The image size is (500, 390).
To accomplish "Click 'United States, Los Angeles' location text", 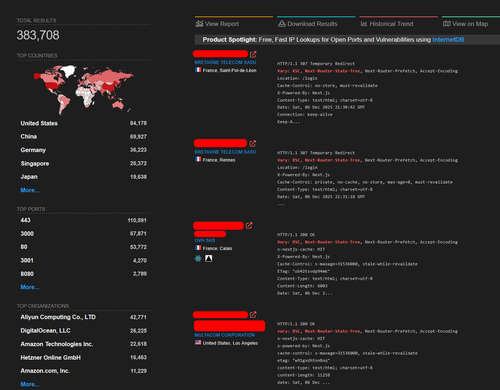I will tap(230, 343).
